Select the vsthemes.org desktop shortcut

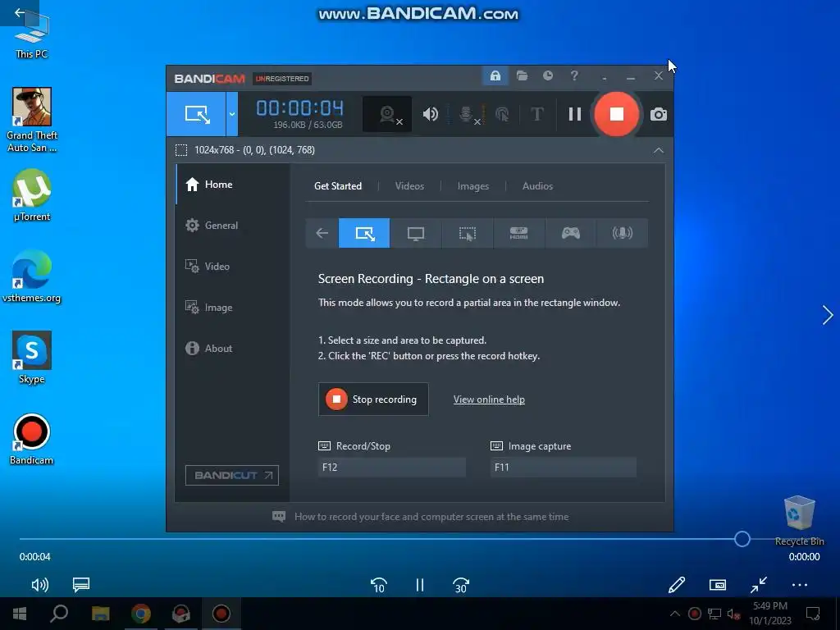[x=32, y=276]
